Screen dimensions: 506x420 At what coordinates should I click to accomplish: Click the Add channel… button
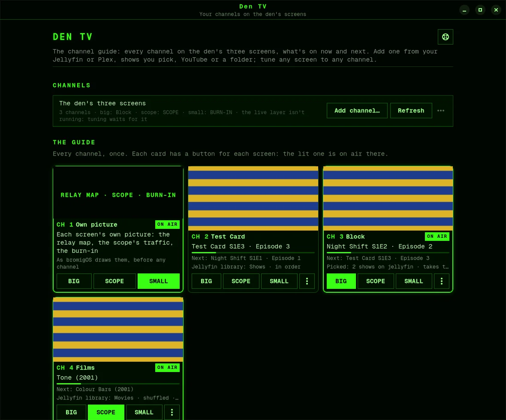[x=357, y=111]
